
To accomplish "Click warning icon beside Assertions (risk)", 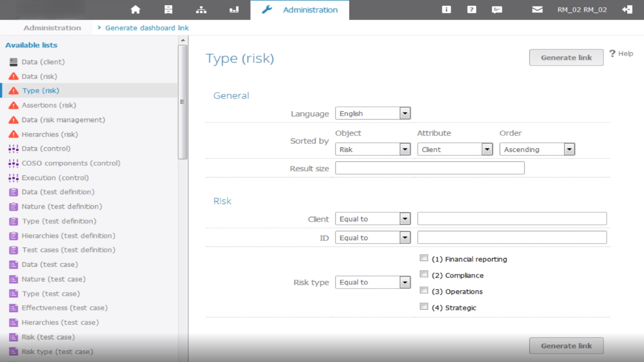I will (14, 105).
